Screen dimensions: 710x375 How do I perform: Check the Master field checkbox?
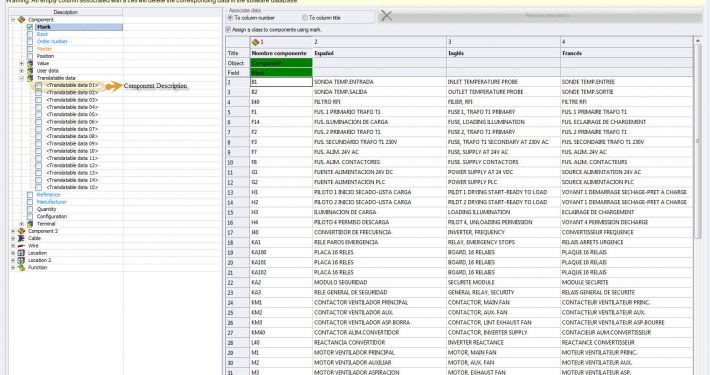30,49
